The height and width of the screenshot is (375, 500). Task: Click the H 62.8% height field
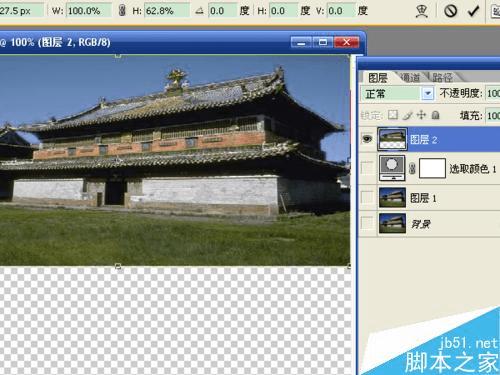pos(167,11)
